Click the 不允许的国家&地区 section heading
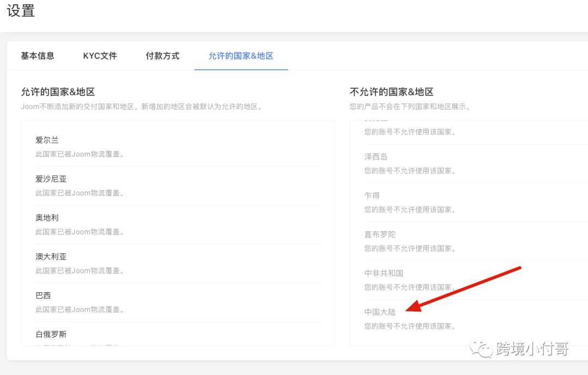 point(391,92)
